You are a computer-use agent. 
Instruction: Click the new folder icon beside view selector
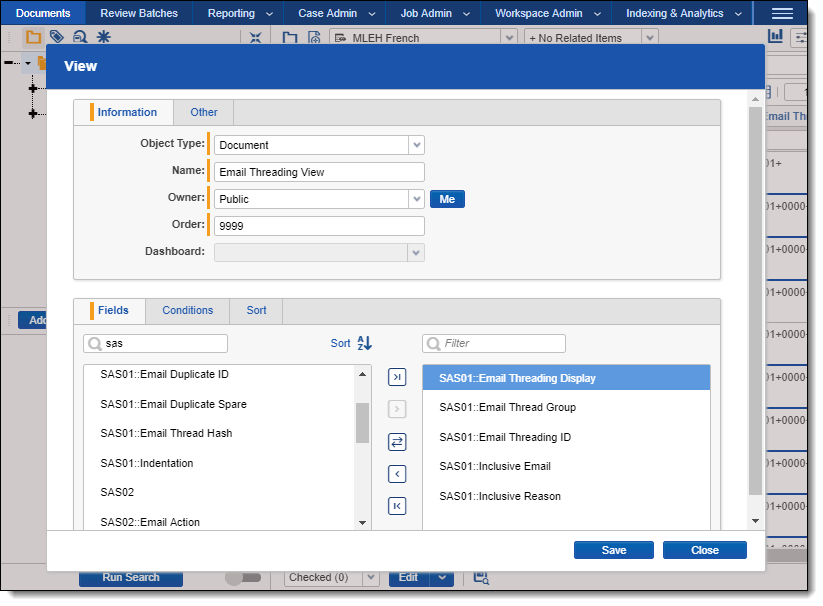point(290,37)
